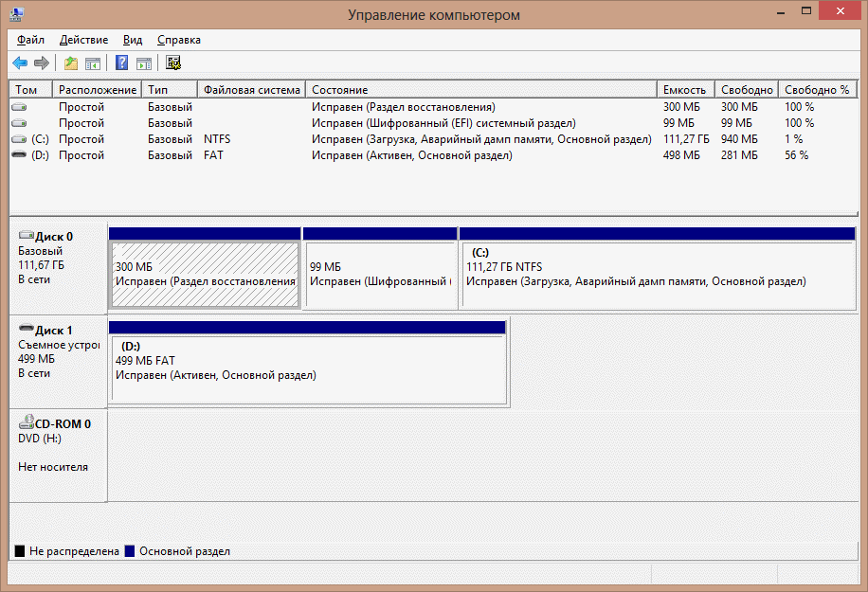Click the FAT file system cell
The image size is (868, 592).
[x=213, y=155]
